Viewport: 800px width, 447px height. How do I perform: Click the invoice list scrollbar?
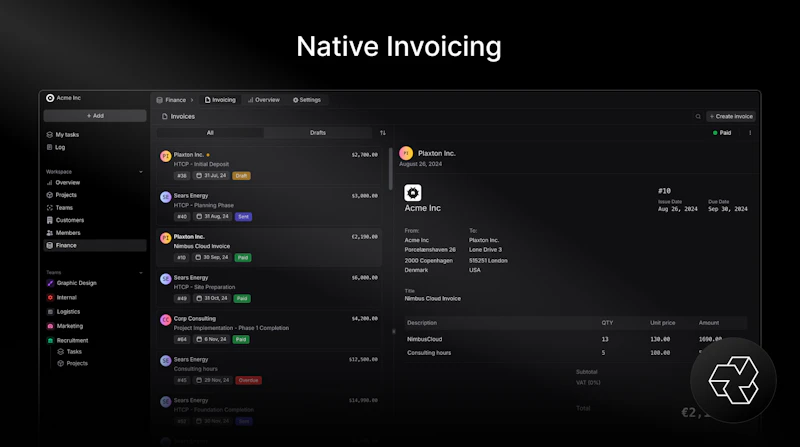tap(391, 168)
